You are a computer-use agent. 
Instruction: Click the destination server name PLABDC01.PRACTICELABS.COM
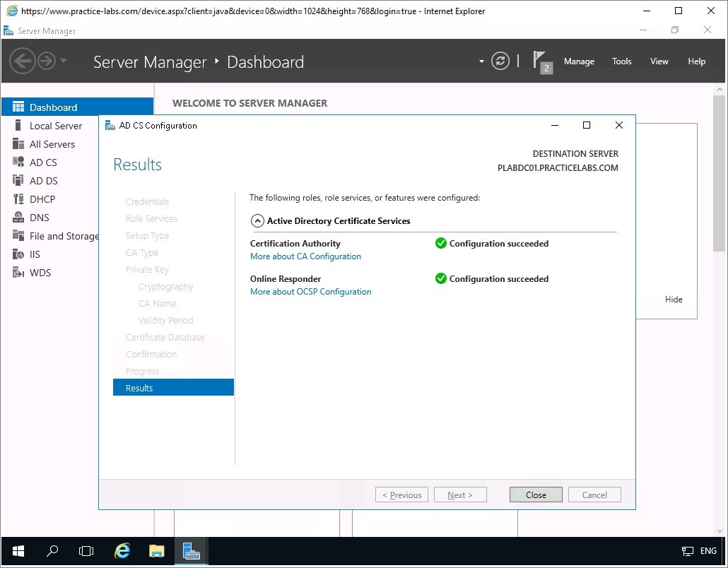coord(558,168)
